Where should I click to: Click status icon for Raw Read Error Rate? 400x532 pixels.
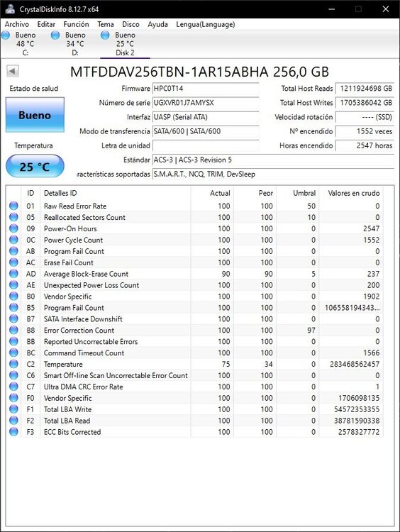coord(13,206)
